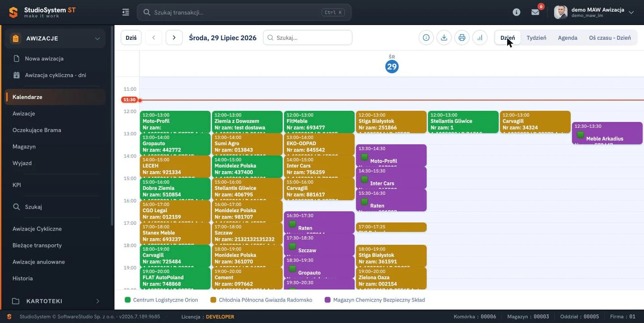Toggle the sidebar collapse menu icon
Image resolution: width=644 pixels, height=323 pixels.
coord(126,13)
